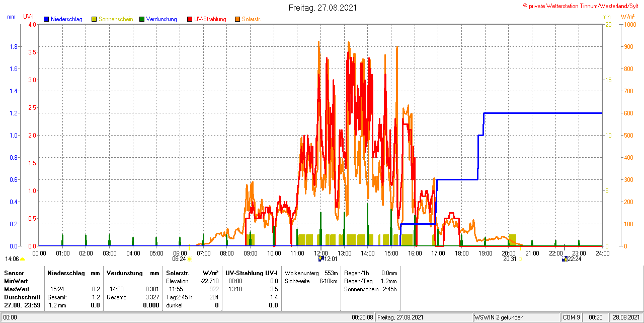This screenshot has height=323, width=644.
Task: Click the green Verdunstung legend swatch
Action: [142, 19]
